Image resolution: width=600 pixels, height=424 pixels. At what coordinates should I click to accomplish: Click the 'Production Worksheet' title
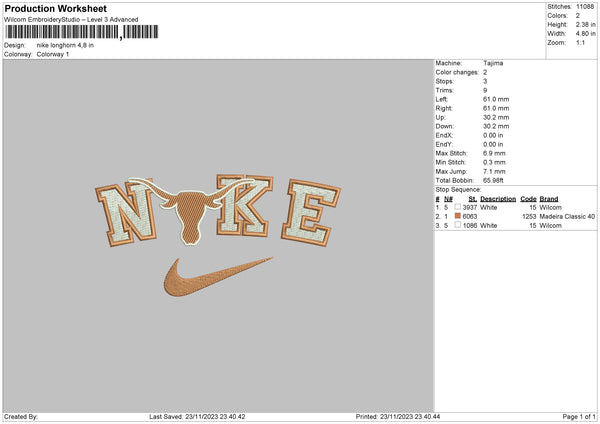point(55,8)
